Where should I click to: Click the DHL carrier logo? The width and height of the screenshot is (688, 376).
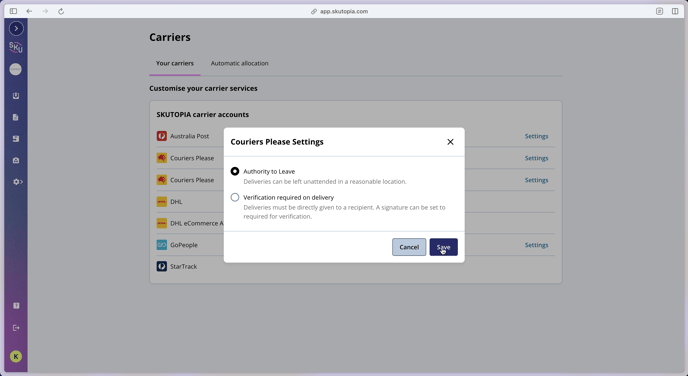162,201
